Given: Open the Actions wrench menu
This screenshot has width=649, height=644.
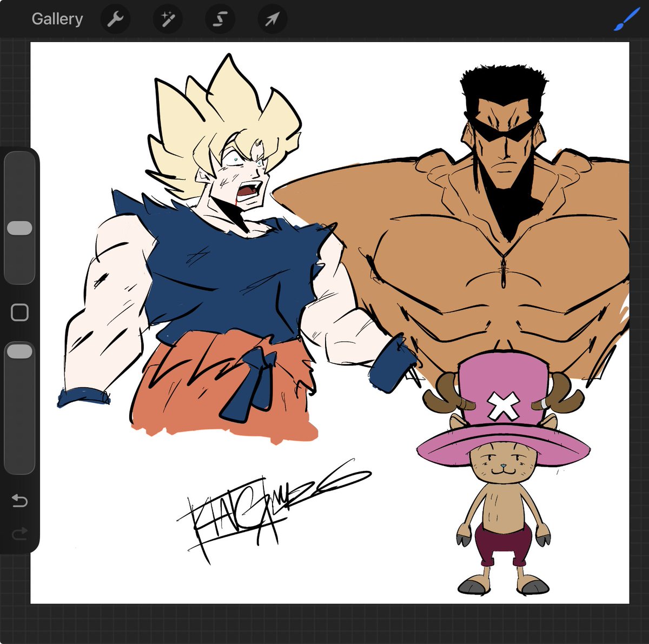Looking at the screenshot, I should tap(115, 19).
